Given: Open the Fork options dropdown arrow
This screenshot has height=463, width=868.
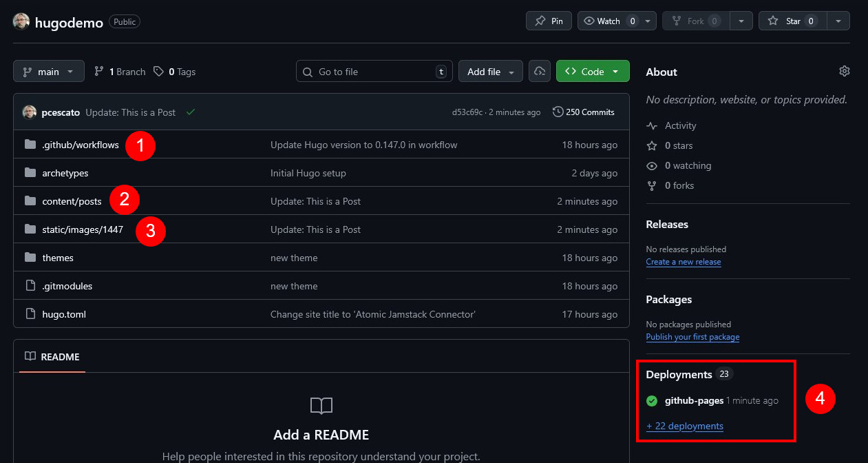Looking at the screenshot, I should pos(741,21).
